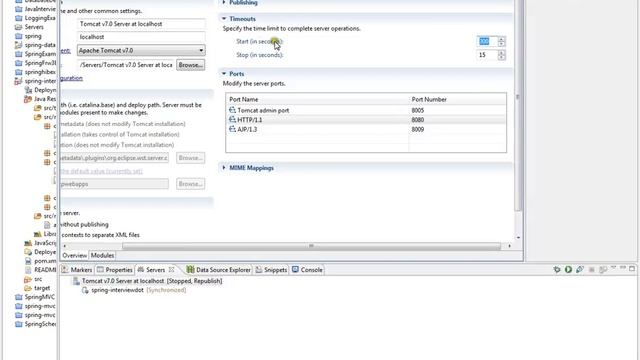The image size is (640, 360).
Task: Close the Servers view tab
Action: click(x=171, y=269)
